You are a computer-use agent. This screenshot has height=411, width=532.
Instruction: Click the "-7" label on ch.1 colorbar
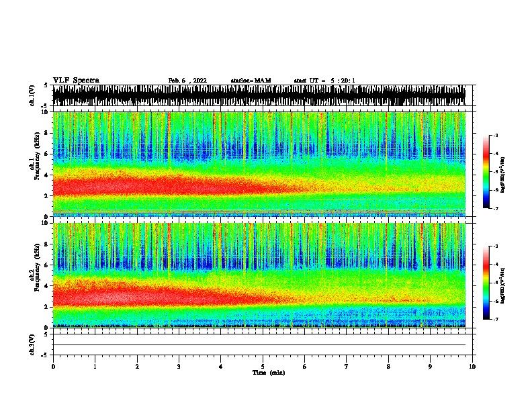click(495, 208)
